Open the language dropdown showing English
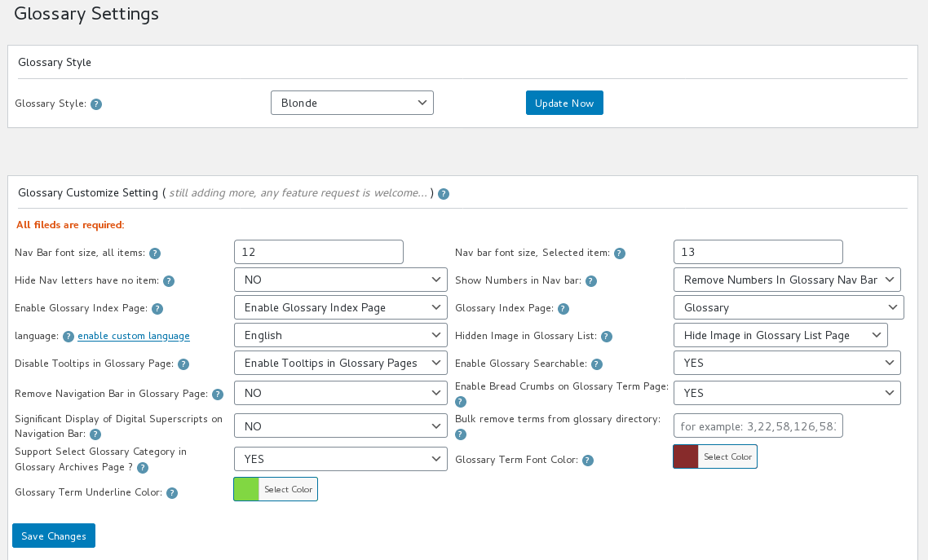 [x=340, y=335]
